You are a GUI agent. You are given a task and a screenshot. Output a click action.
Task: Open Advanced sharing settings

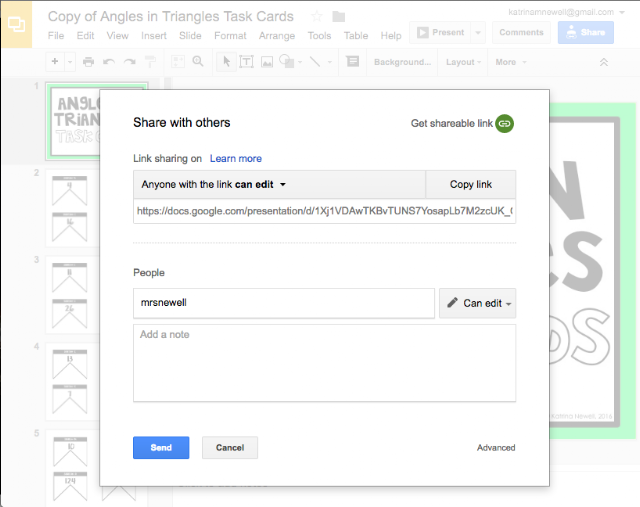click(496, 447)
